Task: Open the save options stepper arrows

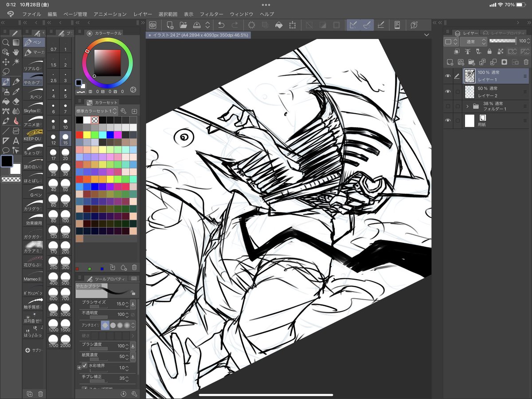Action: (x=207, y=25)
